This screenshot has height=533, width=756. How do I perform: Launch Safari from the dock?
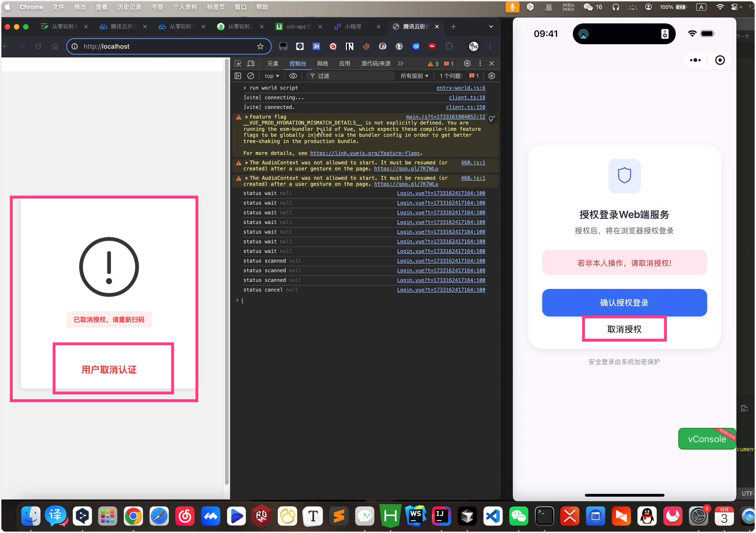pyautogui.click(x=159, y=516)
